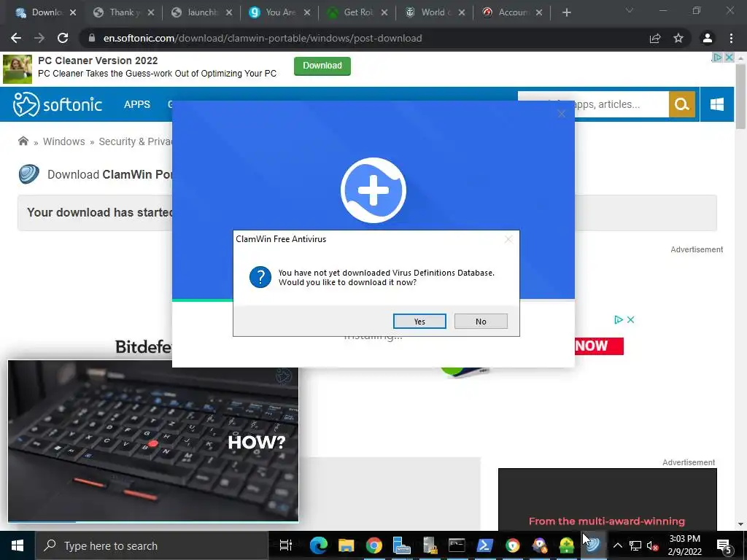This screenshot has height=560, width=747.
Task: Click No in the ClamWin dialog
Action: [481, 322]
